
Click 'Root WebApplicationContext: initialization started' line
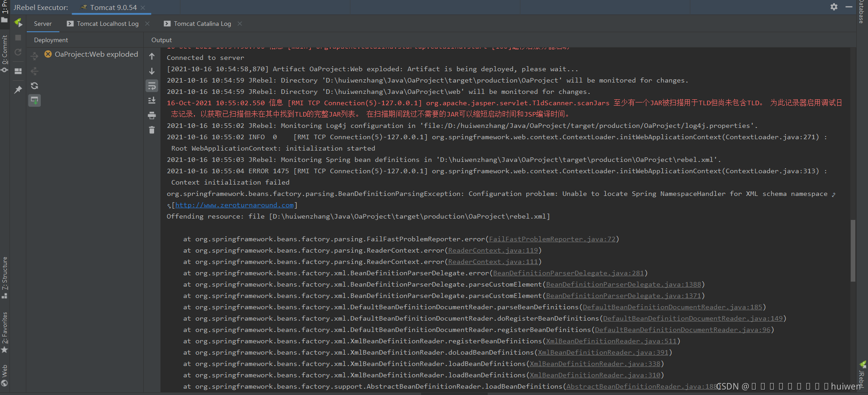tap(273, 148)
